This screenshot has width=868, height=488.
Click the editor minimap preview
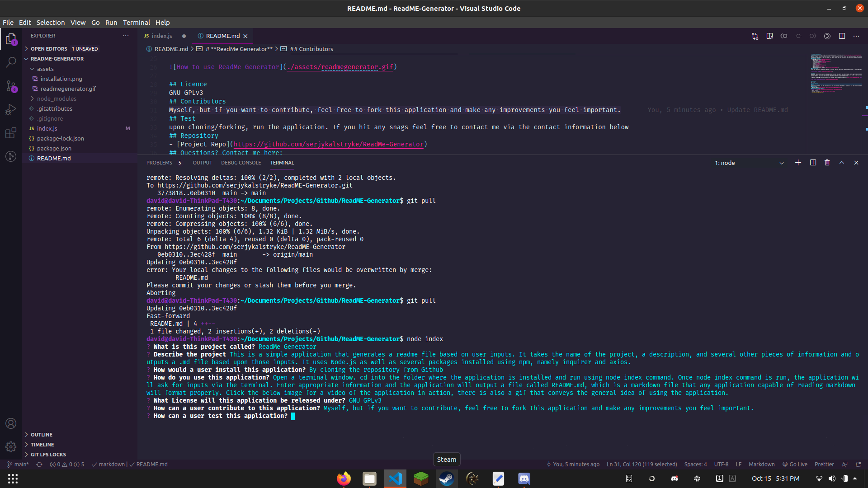[x=835, y=73]
